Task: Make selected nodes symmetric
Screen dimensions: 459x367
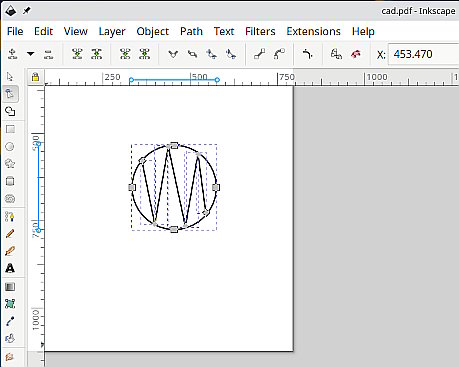Action: [212, 54]
